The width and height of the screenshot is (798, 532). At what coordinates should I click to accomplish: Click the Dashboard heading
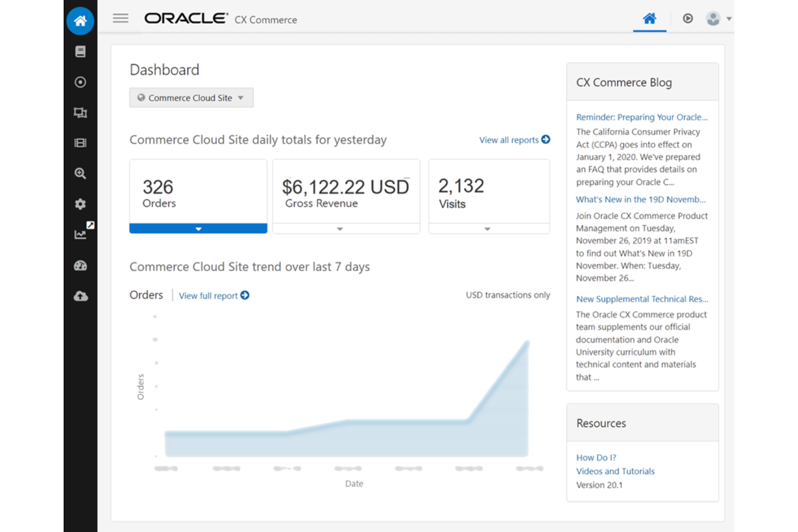(164, 70)
